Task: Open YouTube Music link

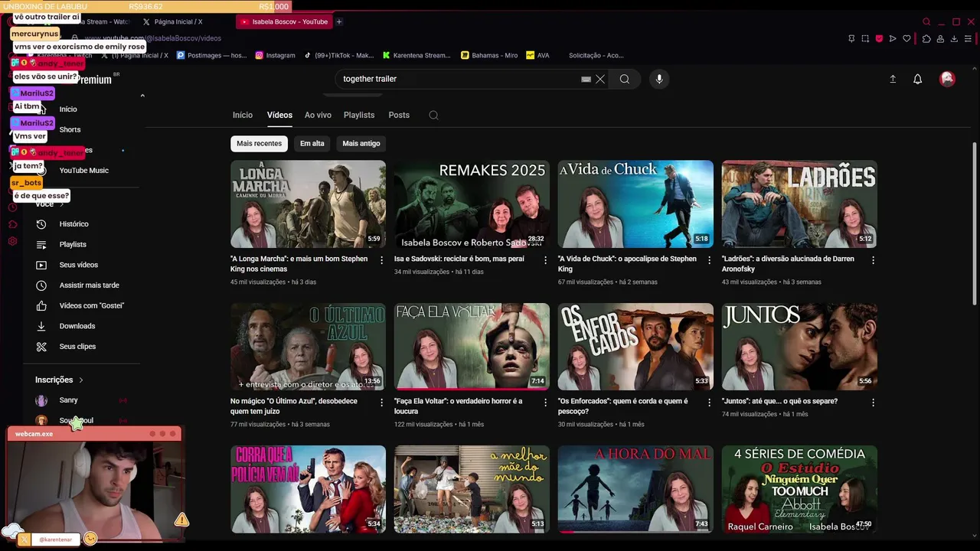Action: [x=84, y=171]
